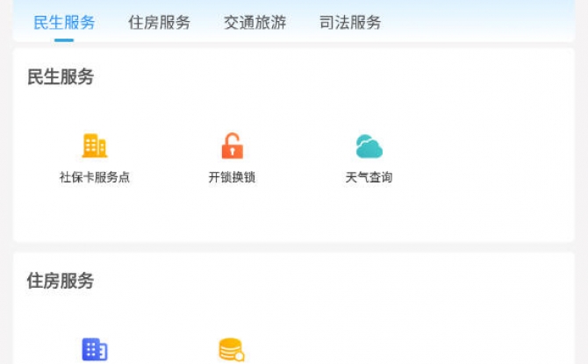Click the 天气查询 label
The height and width of the screenshot is (364, 588).
point(369,177)
